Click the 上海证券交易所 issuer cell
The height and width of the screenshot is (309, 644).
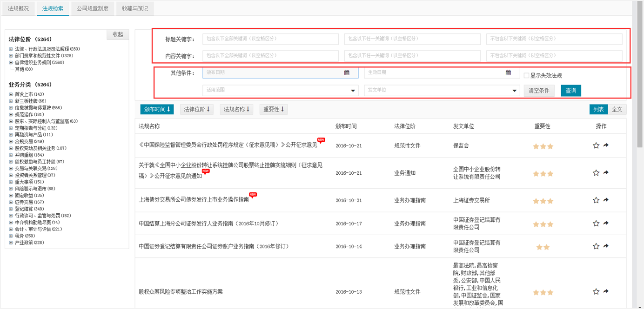(471, 200)
